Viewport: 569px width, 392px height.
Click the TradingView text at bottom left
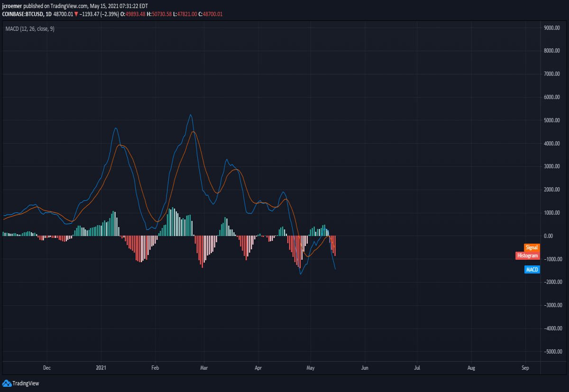tap(26, 383)
